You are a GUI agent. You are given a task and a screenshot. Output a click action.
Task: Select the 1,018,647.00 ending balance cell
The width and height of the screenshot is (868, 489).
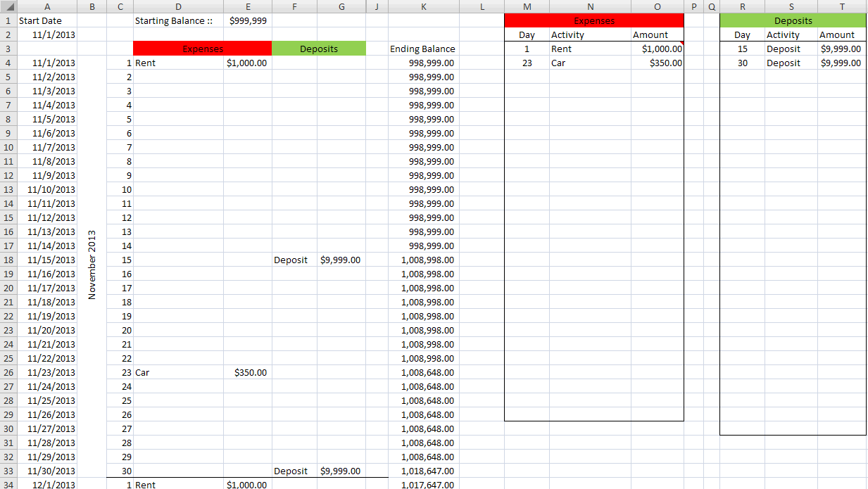(x=423, y=471)
